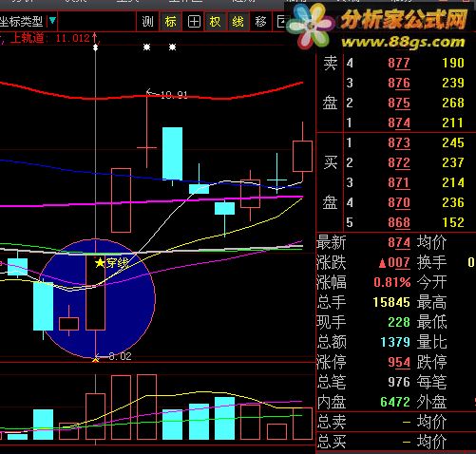Select the sell level 4 price 877
The image size is (476, 454).
pos(399,63)
